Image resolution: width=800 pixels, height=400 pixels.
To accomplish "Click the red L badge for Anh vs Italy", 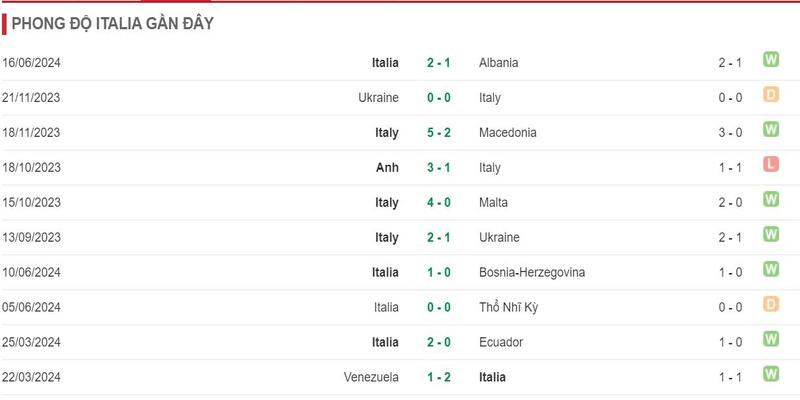I will [771, 165].
